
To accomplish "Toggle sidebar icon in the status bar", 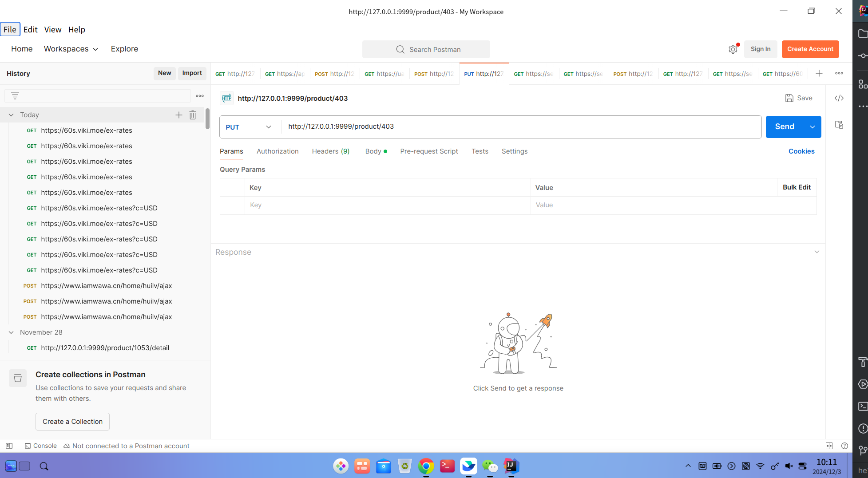I will pos(9,446).
